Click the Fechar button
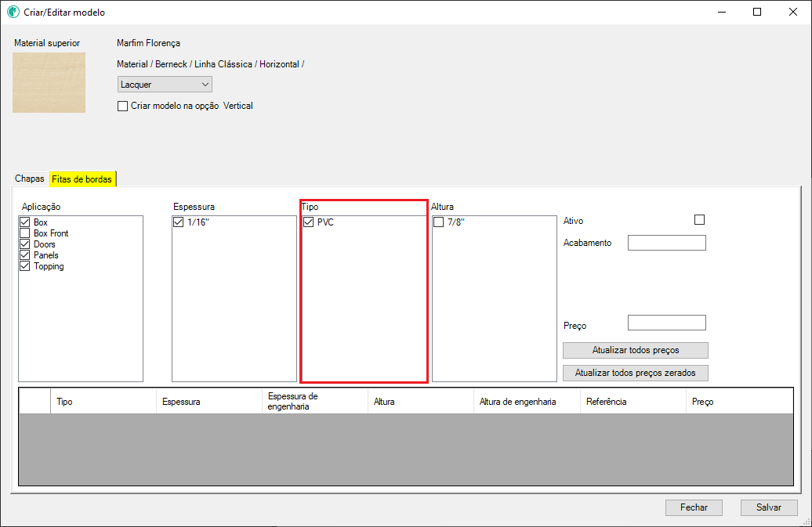Image resolution: width=812 pixels, height=527 pixels. [694, 507]
